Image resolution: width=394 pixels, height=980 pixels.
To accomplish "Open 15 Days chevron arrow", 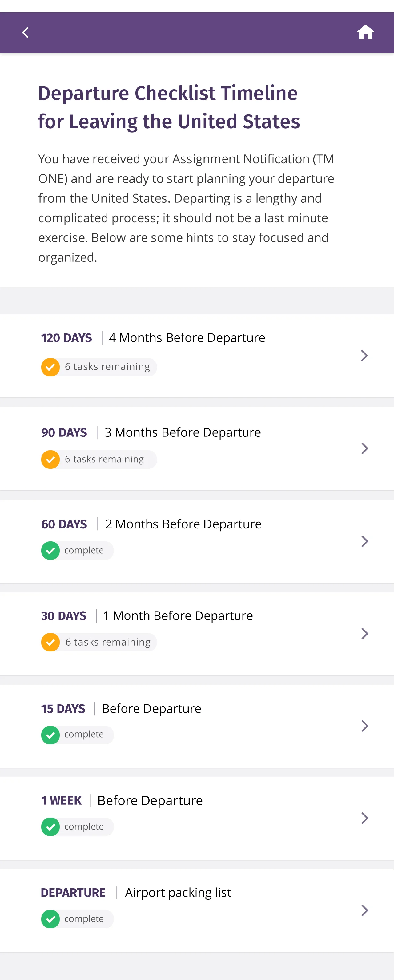I will point(364,726).
